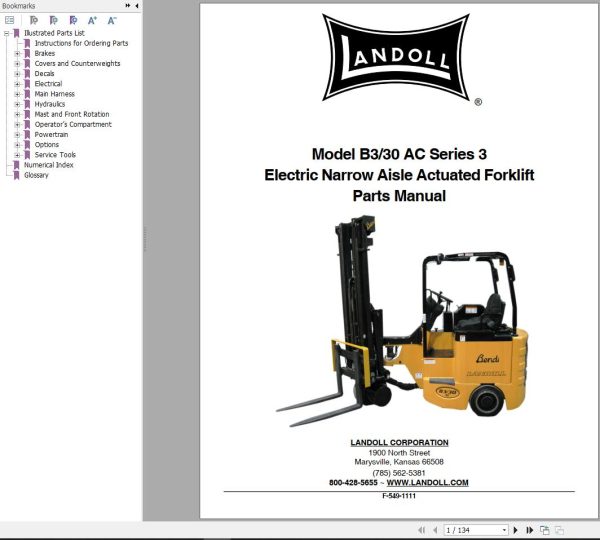Expand the Electrical bookmark node

(17, 84)
